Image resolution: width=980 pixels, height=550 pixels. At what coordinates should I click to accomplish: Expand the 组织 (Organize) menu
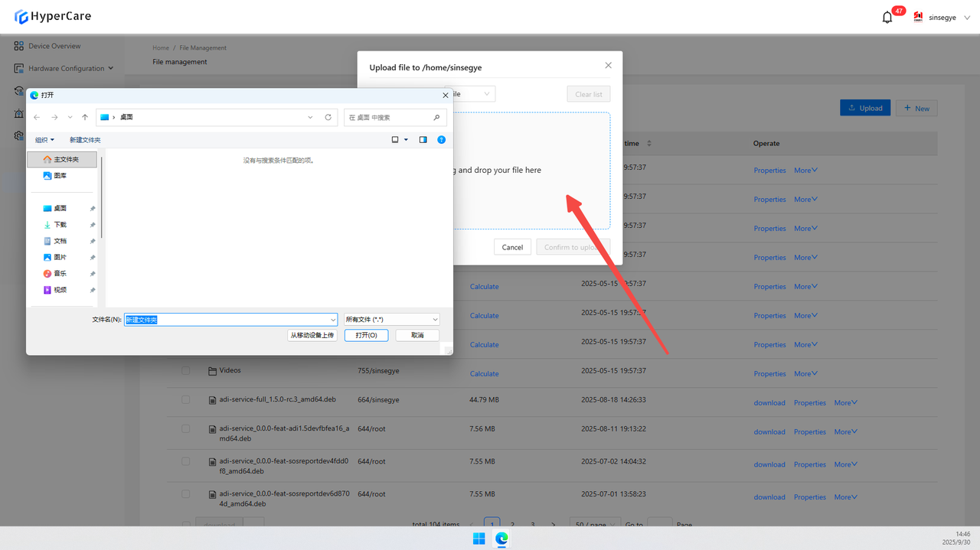(x=44, y=140)
